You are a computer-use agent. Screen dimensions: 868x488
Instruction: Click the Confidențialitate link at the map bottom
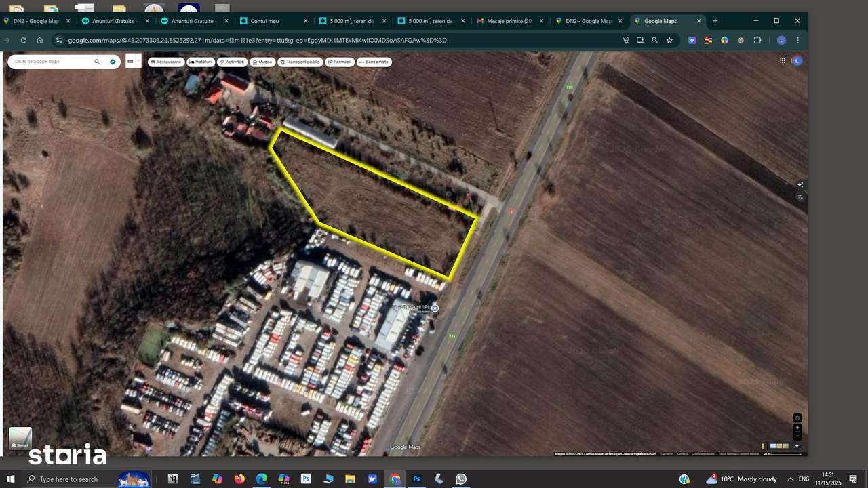(x=703, y=453)
